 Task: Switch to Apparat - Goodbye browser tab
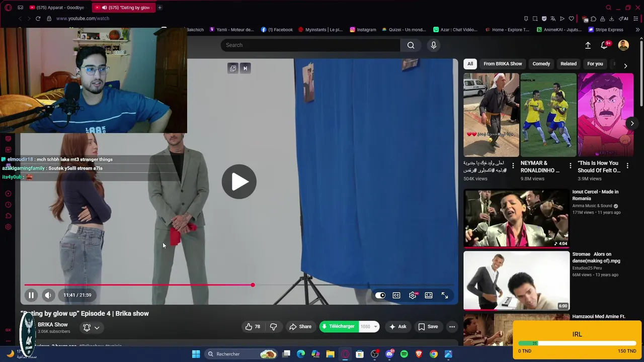(57, 8)
